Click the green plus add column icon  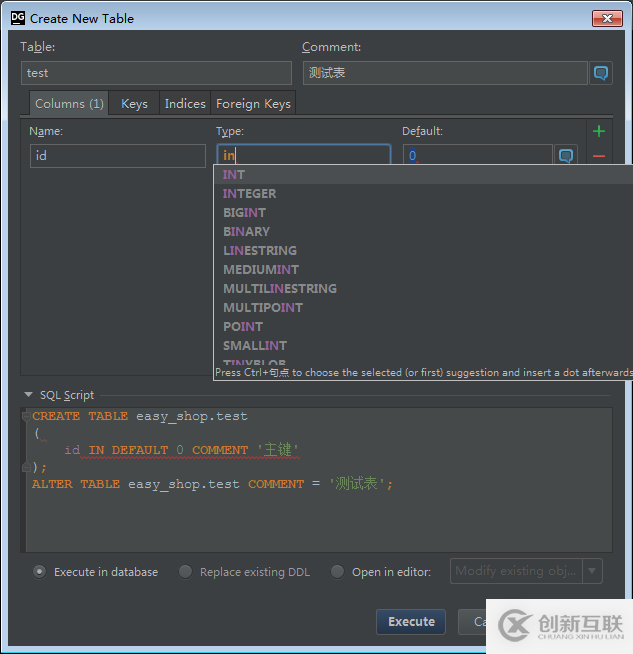(x=599, y=131)
